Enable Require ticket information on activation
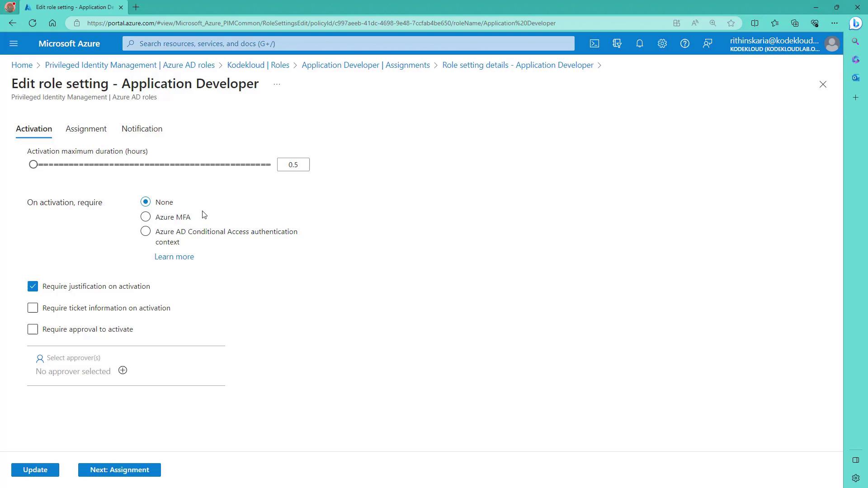868x488 pixels. point(33,308)
